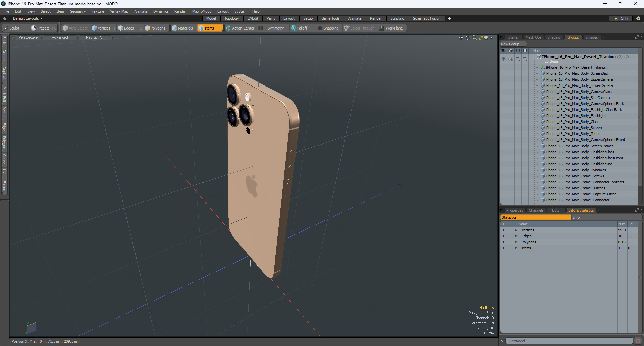Open layout settings gear icon
The image size is (644, 346).
click(x=638, y=18)
